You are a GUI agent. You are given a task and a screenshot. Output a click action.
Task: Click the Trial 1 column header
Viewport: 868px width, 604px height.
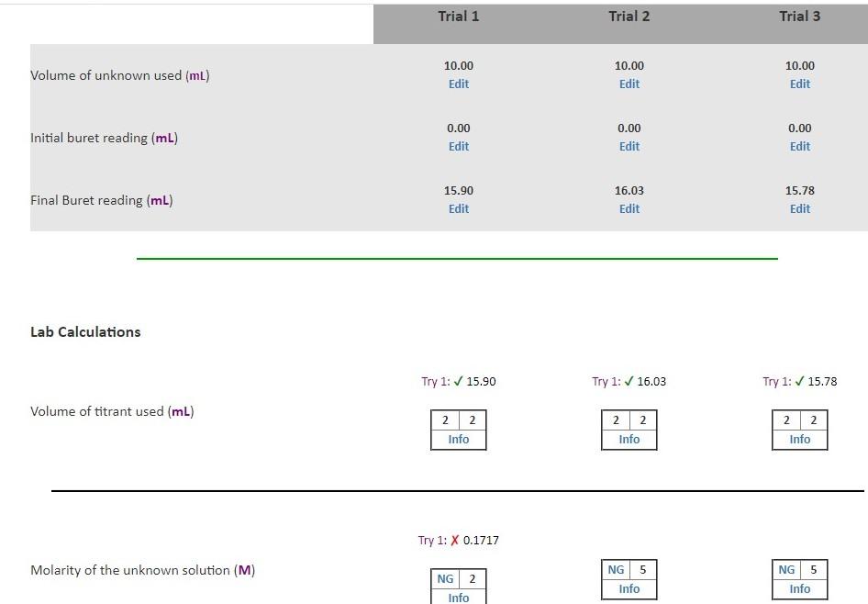point(459,16)
